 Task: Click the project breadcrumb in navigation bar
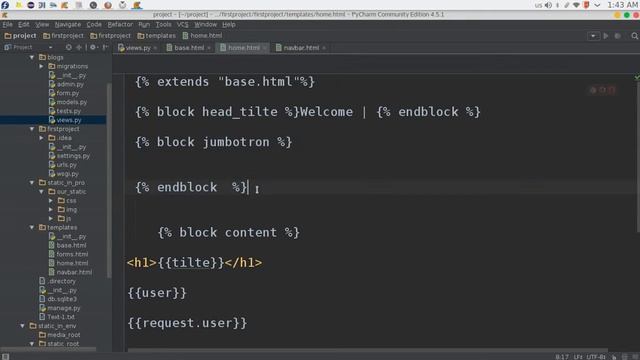pos(20,36)
